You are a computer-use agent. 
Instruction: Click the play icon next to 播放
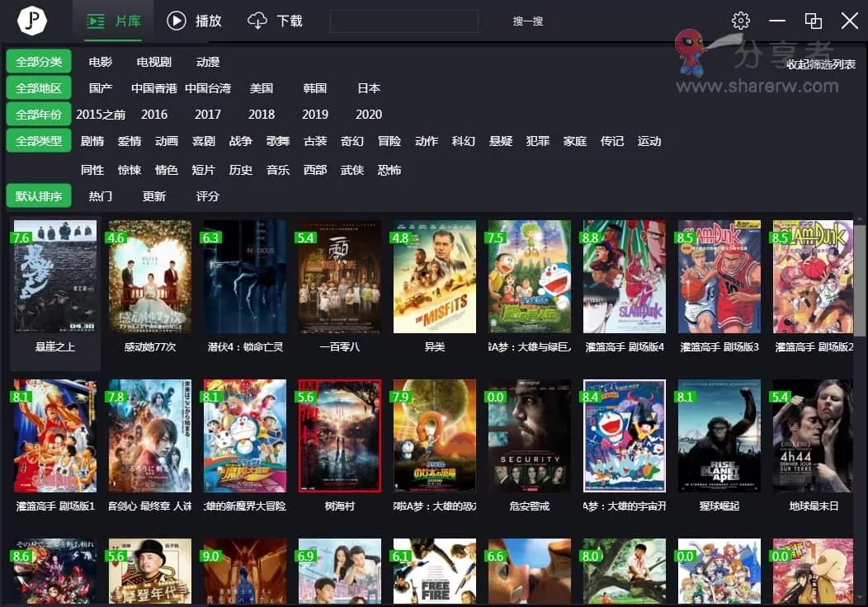[174, 21]
